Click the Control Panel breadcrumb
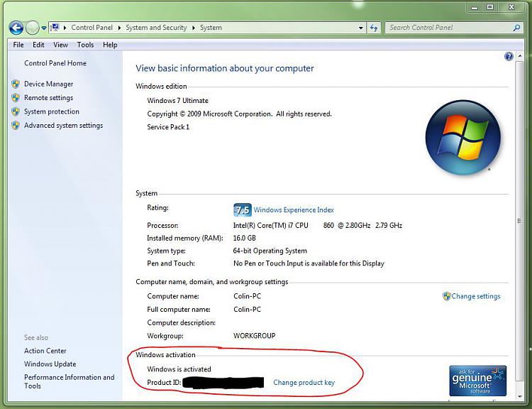The width and height of the screenshot is (532, 409). [x=92, y=28]
